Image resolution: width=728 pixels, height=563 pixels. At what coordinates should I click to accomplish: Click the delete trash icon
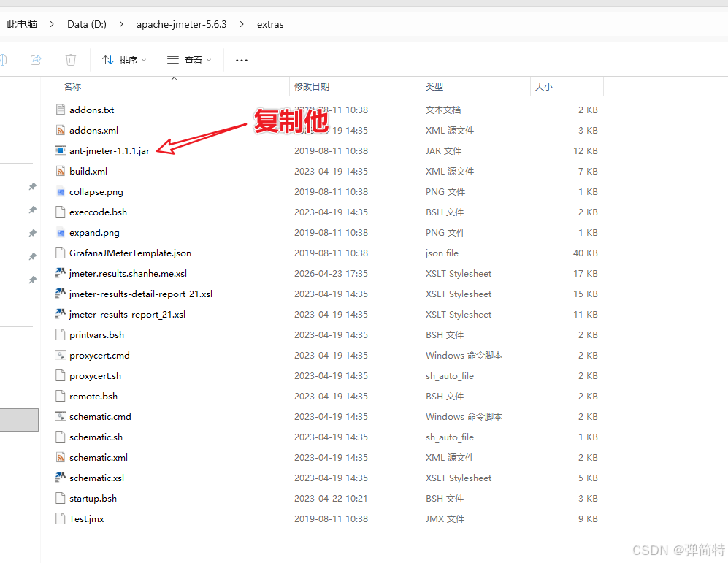(71, 60)
